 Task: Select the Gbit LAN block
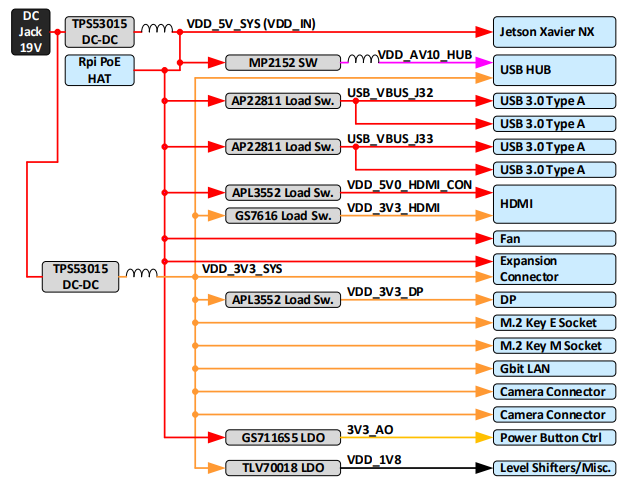click(x=554, y=369)
